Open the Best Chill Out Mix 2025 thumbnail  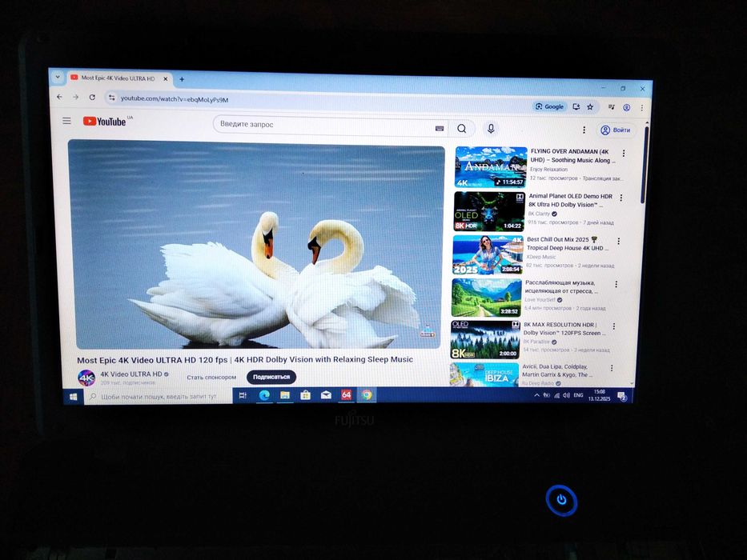488,254
